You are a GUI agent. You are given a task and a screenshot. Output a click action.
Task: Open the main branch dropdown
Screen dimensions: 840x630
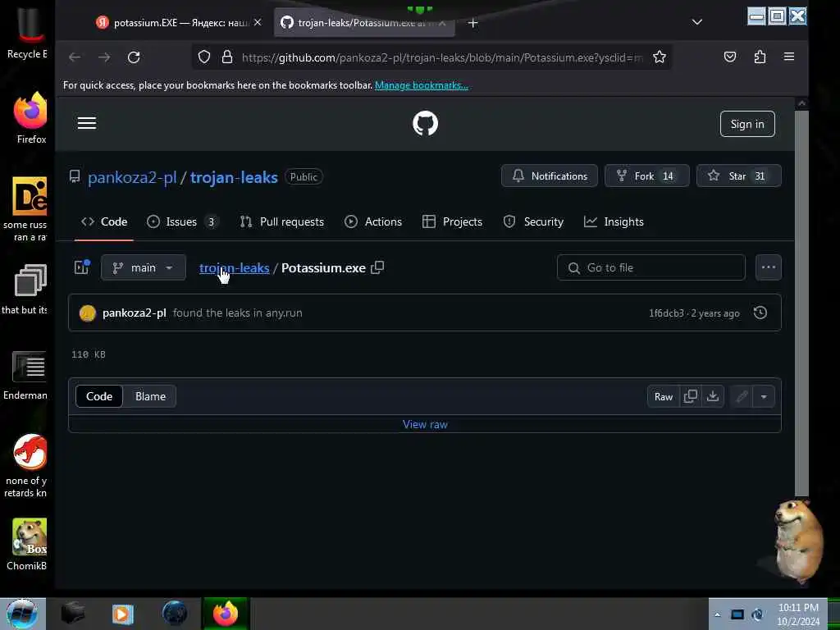pos(143,267)
